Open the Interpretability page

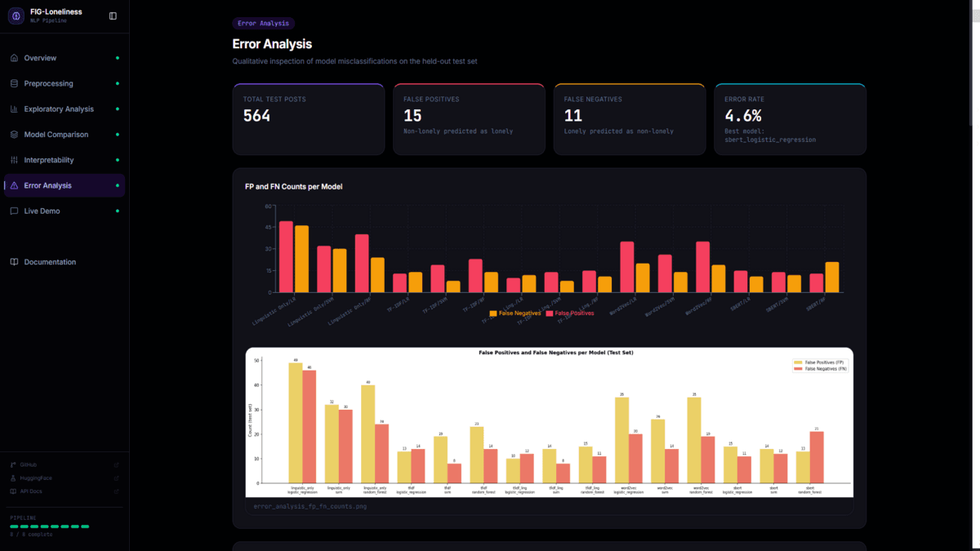tap(65, 160)
